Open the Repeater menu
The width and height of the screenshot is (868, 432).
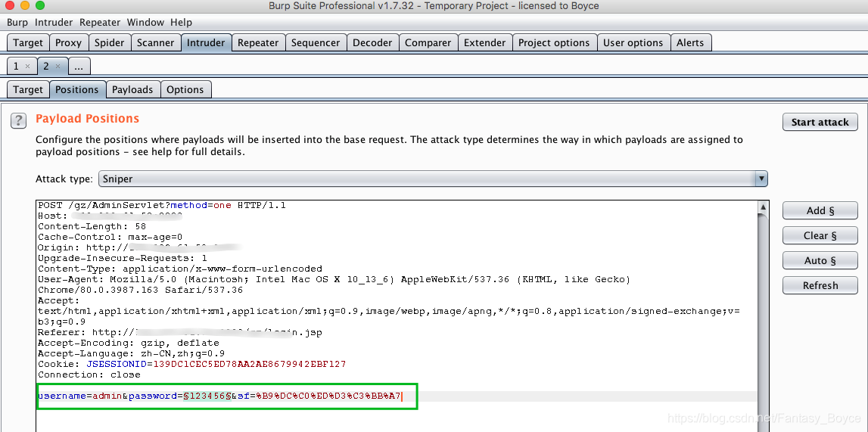(x=100, y=23)
